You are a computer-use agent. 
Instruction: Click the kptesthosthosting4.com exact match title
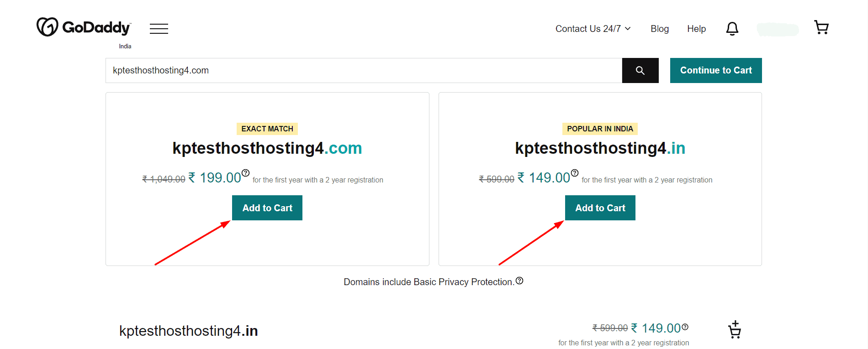pos(267,148)
